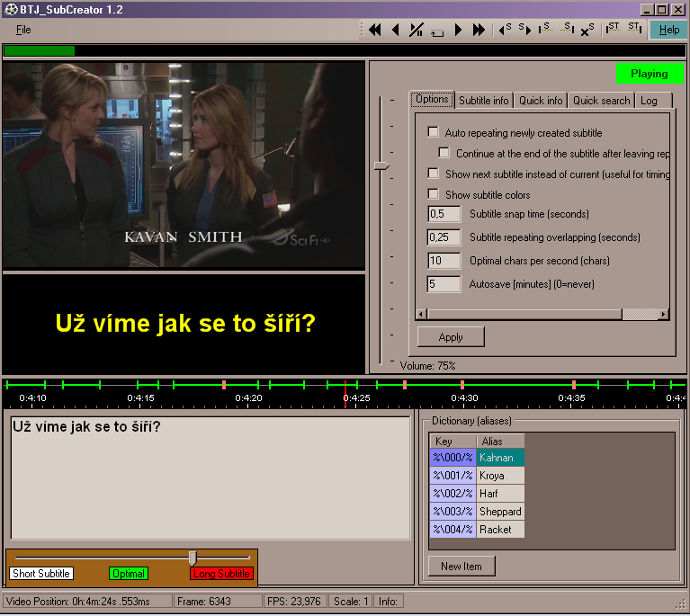
Task: Click the New Item dictionary button
Action: pos(461,567)
